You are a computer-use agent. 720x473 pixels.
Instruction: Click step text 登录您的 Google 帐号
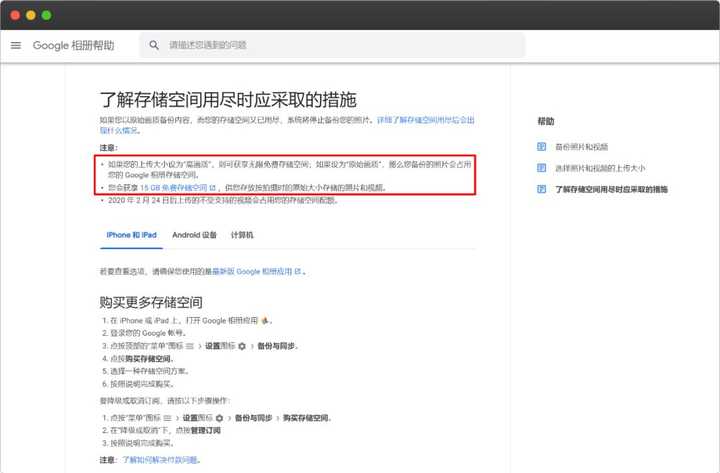[x=148, y=333]
